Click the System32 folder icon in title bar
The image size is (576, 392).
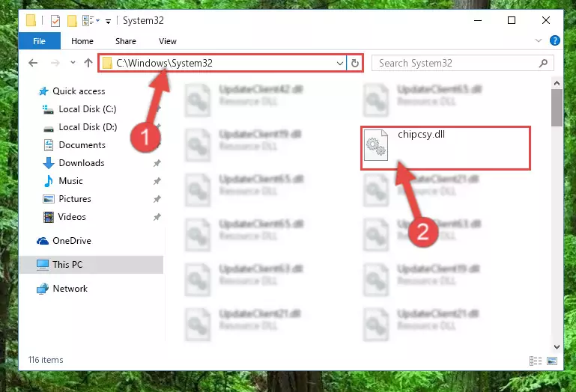click(31, 20)
